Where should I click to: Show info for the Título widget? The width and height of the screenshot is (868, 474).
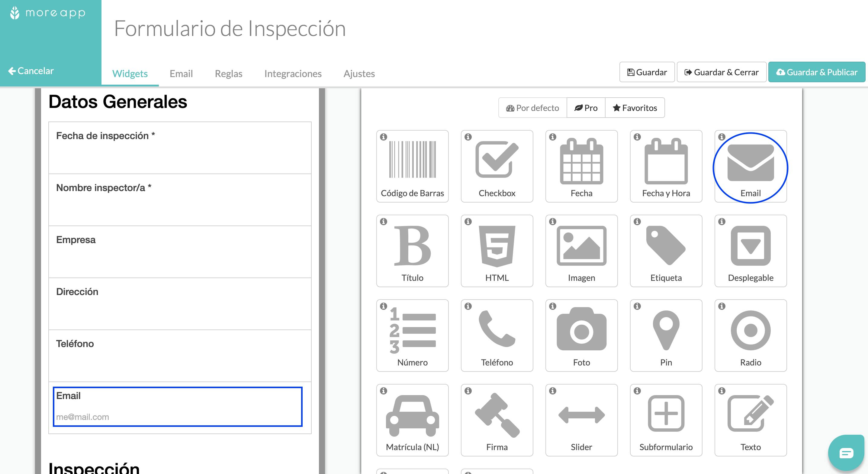[384, 222]
